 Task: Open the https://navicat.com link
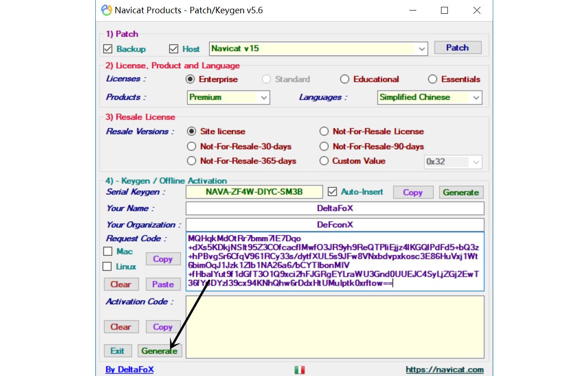click(445, 370)
